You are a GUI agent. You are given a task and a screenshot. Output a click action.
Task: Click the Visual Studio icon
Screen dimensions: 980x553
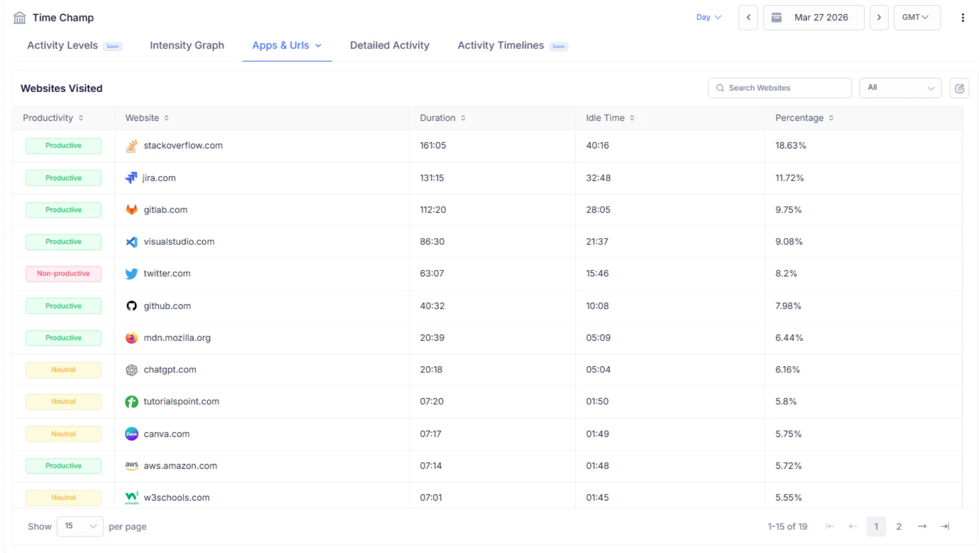click(x=131, y=241)
